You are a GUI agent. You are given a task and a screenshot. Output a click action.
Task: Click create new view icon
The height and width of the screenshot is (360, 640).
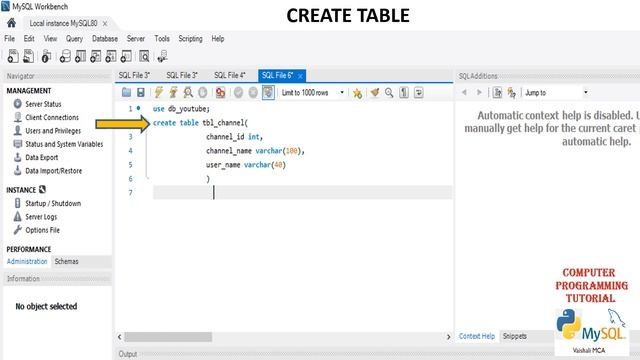coord(96,56)
